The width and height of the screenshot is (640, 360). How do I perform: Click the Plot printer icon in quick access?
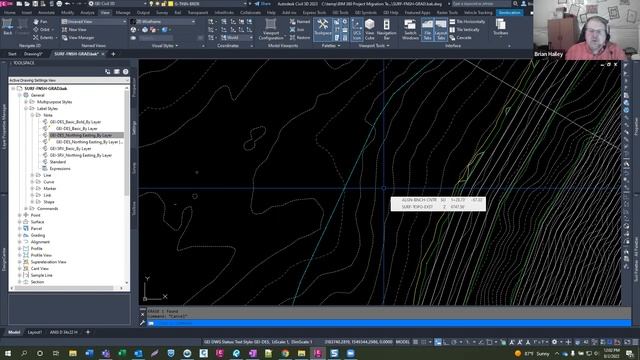[59, 4]
